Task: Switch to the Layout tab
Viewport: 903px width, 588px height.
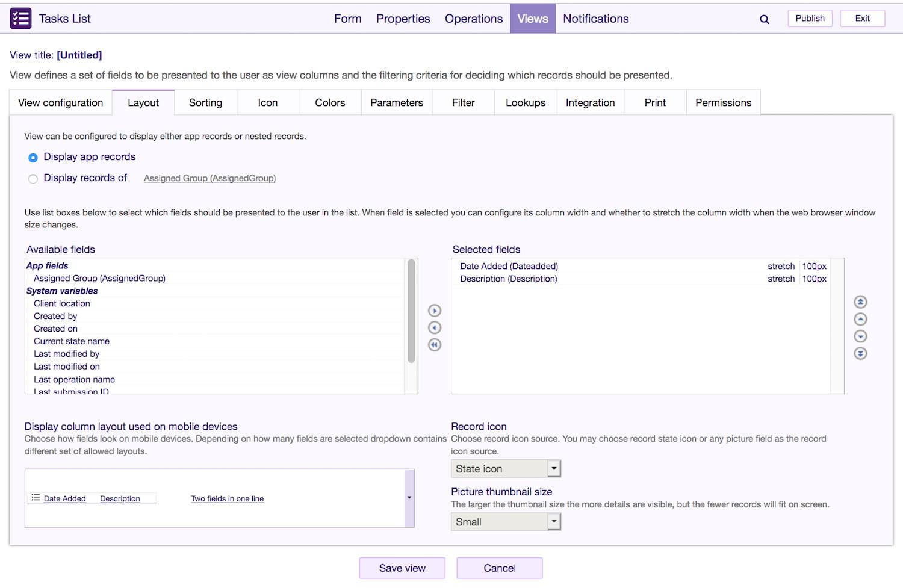Action: point(143,102)
